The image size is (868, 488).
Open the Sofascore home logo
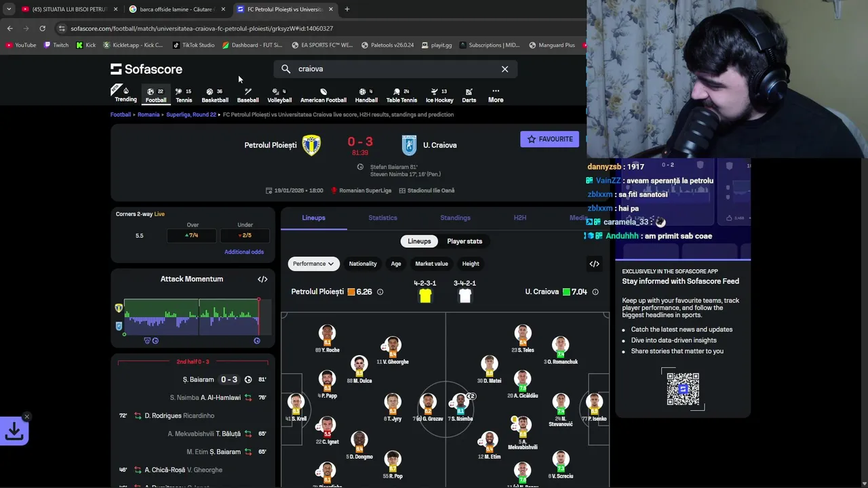click(x=146, y=69)
